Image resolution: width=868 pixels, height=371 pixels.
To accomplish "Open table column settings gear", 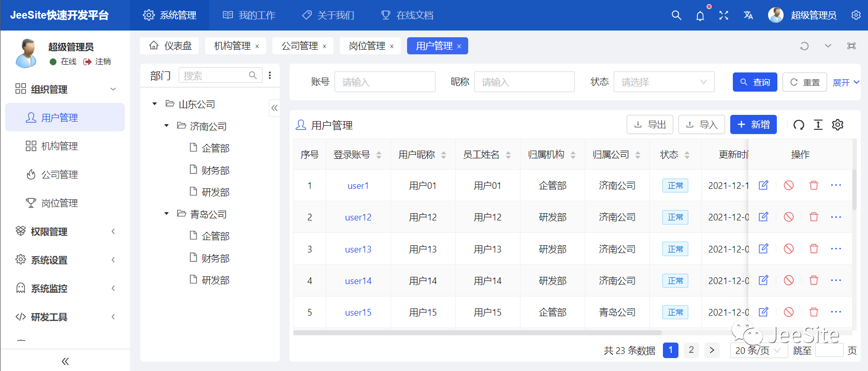I will click(x=838, y=125).
